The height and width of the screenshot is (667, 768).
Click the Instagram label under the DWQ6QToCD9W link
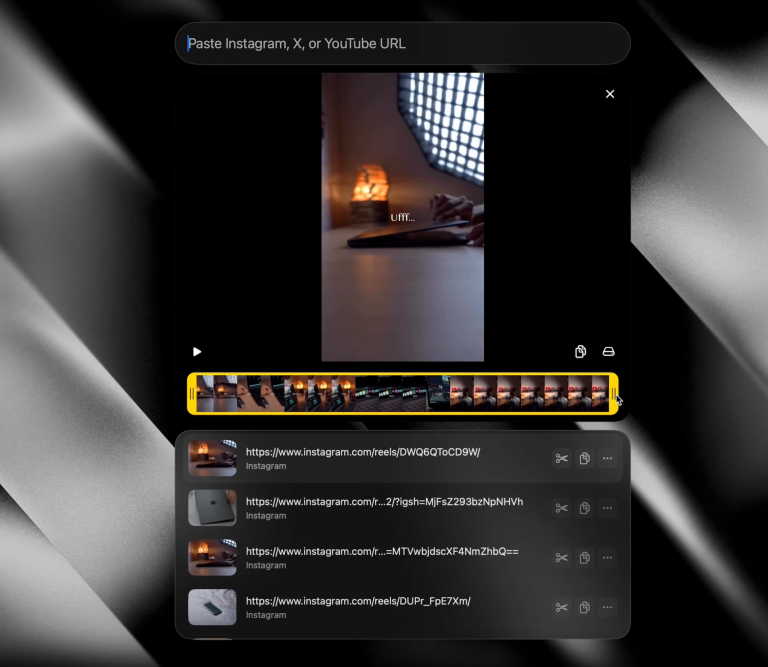pyautogui.click(x=266, y=466)
